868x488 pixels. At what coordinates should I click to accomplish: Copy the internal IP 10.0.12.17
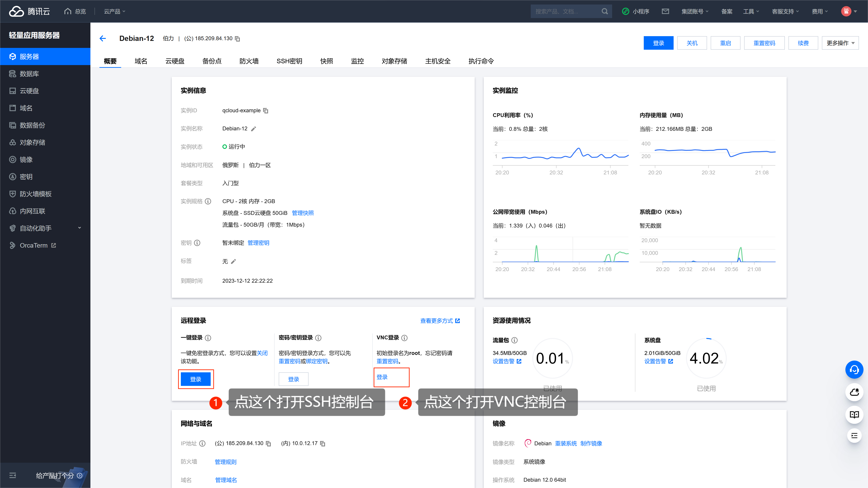[323, 443]
